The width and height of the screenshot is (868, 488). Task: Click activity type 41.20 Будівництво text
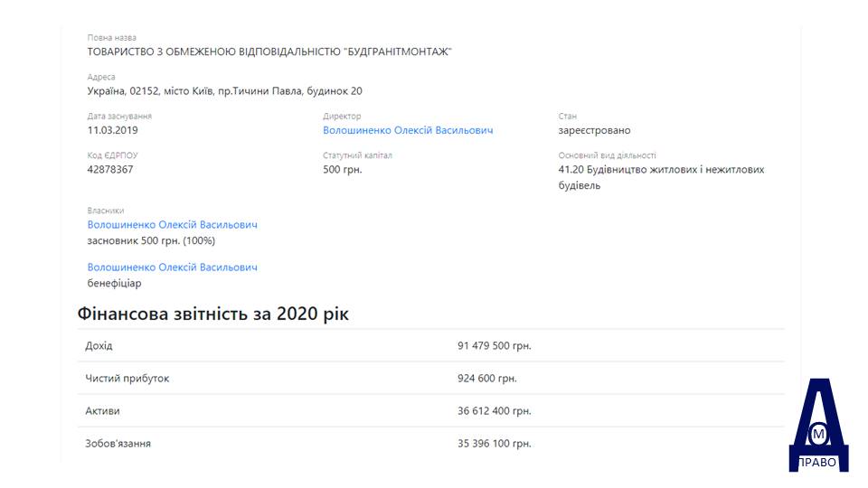(x=661, y=178)
